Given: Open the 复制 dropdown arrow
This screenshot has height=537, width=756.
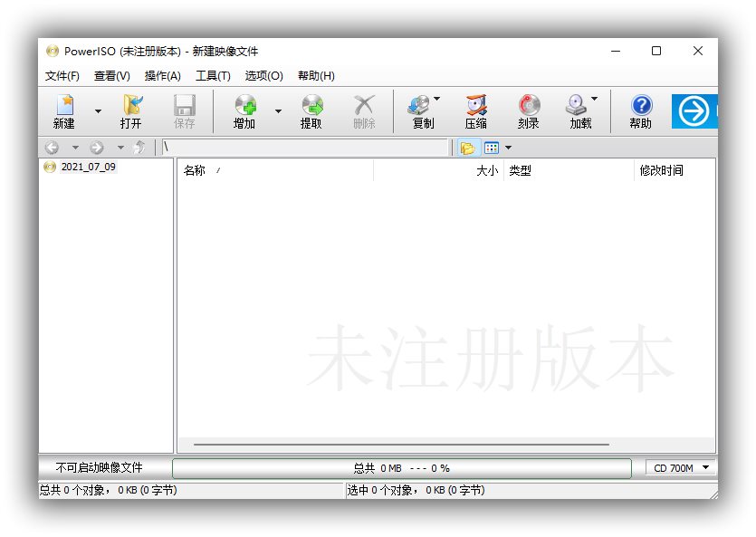Looking at the screenshot, I should click(436, 99).
